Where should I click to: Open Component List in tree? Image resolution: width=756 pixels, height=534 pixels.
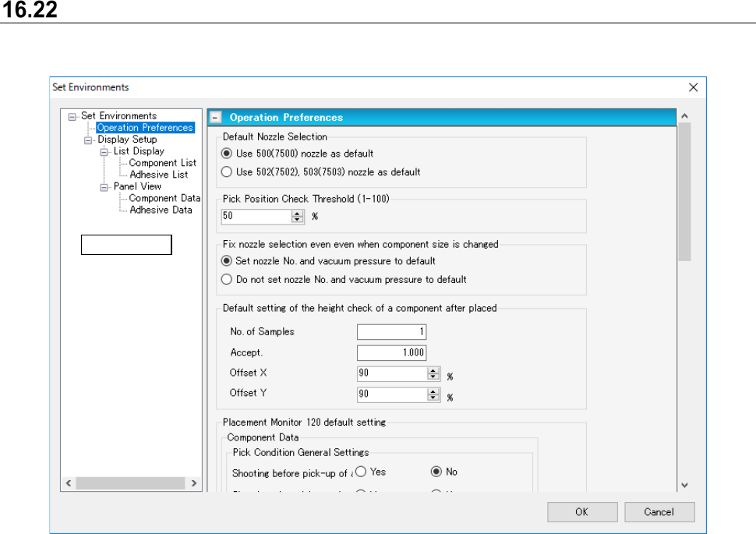[162, 163]
